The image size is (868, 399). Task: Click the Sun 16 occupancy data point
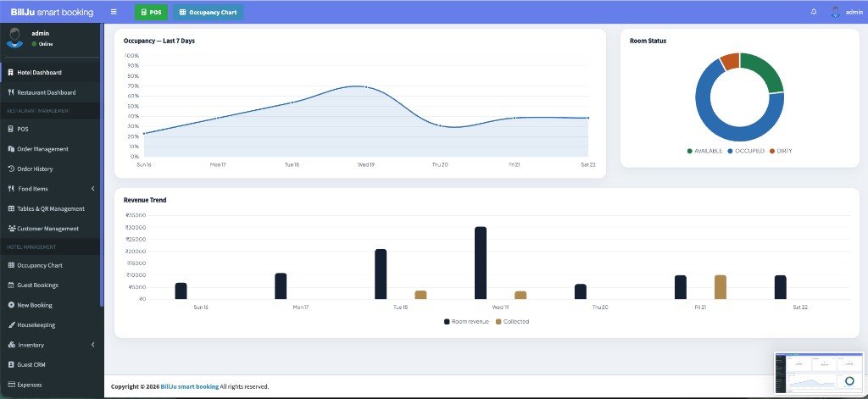pos(144,133)
